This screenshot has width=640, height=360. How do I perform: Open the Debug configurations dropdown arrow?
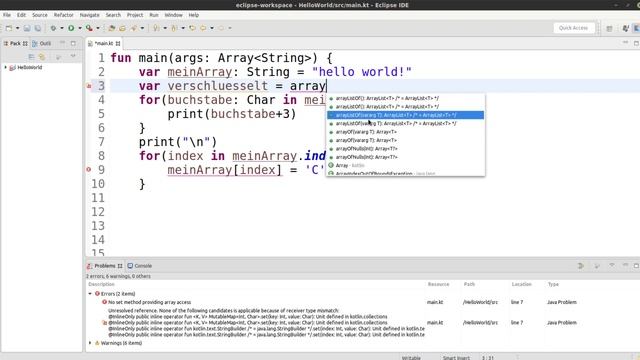pyautogui.click(x=62, y=28)
